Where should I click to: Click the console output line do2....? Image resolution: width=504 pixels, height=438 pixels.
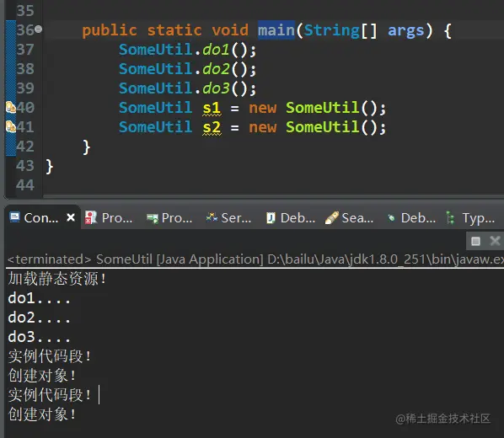[x=39, y=318]
